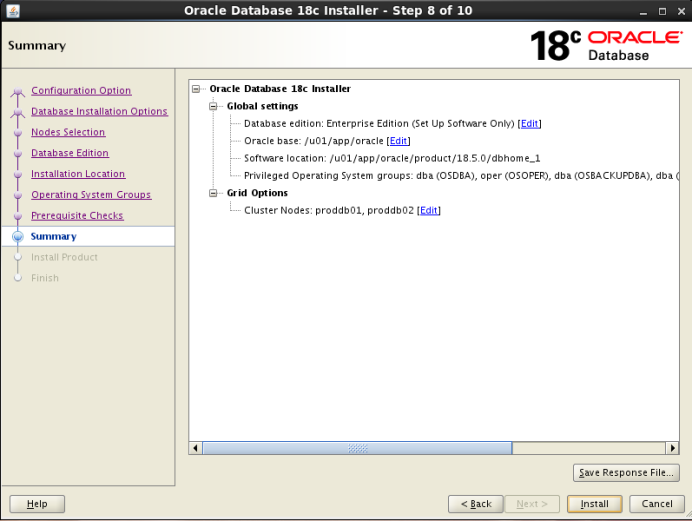Click the Summary step bullet icon

[18, 236]
